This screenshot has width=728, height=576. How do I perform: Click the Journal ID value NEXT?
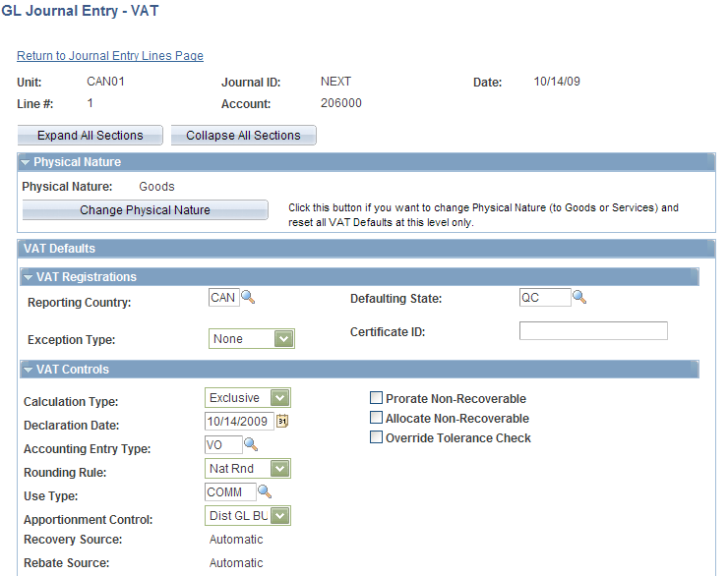tap(335, 82)
